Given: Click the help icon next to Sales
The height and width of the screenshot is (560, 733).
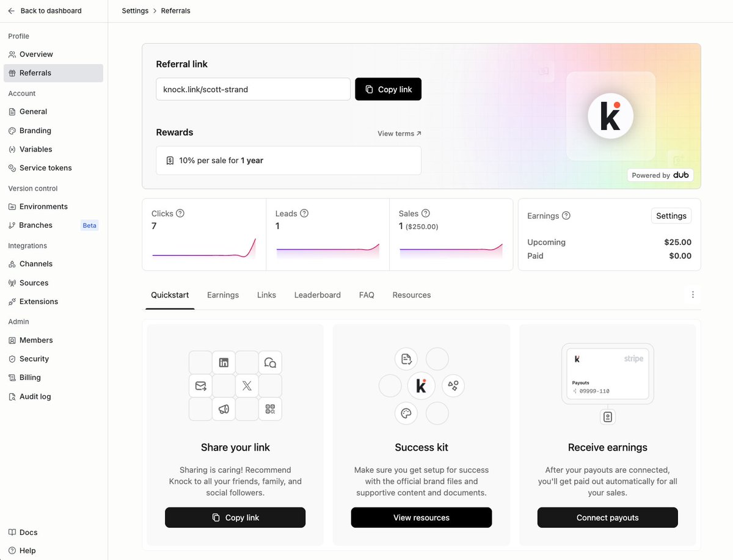Looking at the screenshot, I should pyautogui.click(x=426, y=213).
